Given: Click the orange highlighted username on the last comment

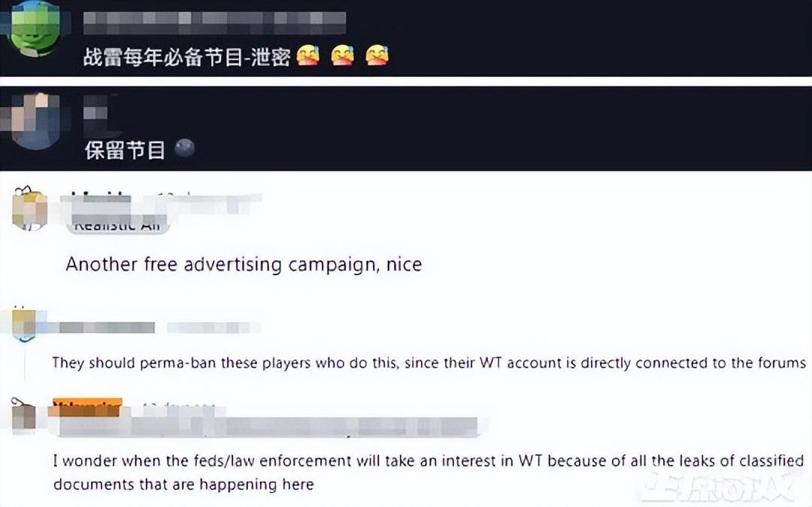Looking at the screenshot, I should tap(87, 407).
